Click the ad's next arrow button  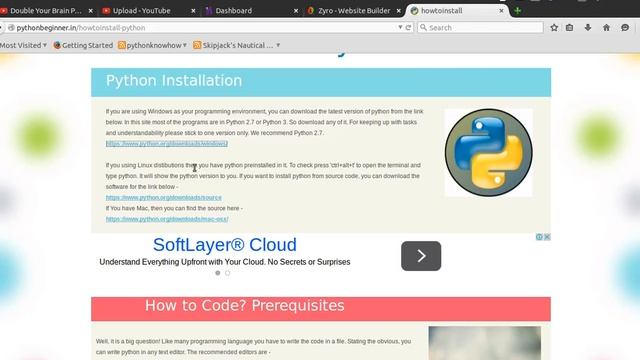(x=421, y=256)
